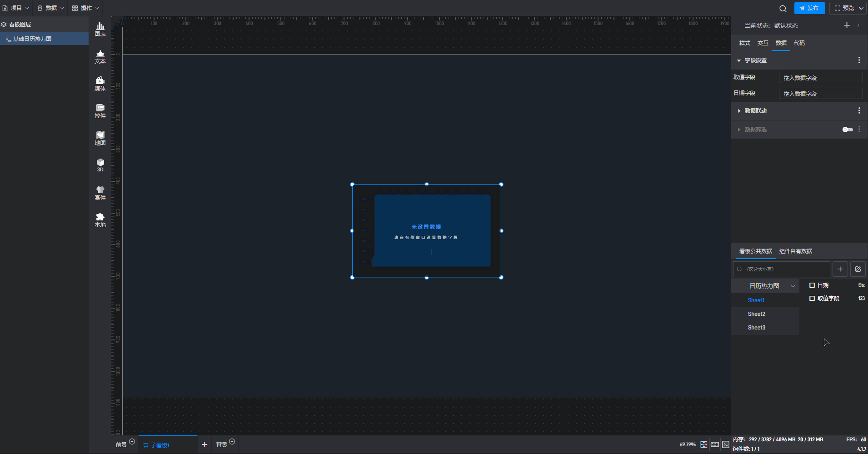This screenshot has height=454, width=868.
Task: Expand the 日历热力图 data source dropdown
Action: pyautogui.click(x=792, y=286)
